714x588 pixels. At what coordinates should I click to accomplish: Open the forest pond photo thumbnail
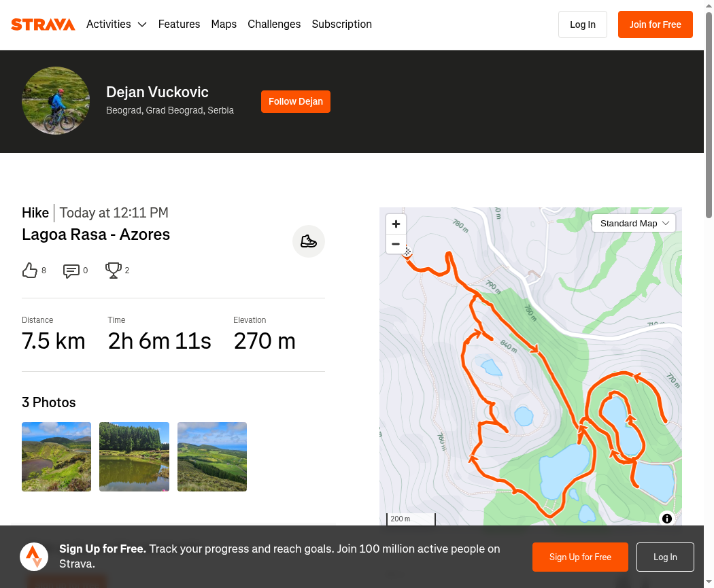point(134,457)
